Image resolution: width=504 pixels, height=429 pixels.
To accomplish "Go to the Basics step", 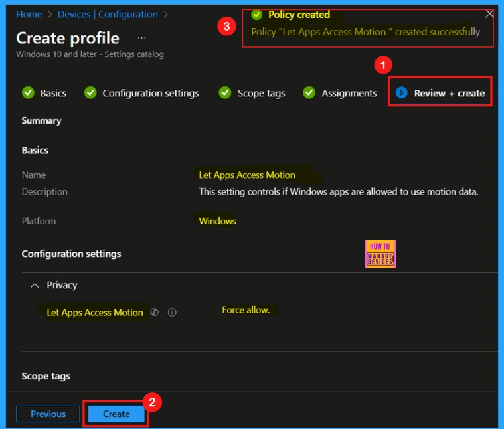I will point(44,93).
